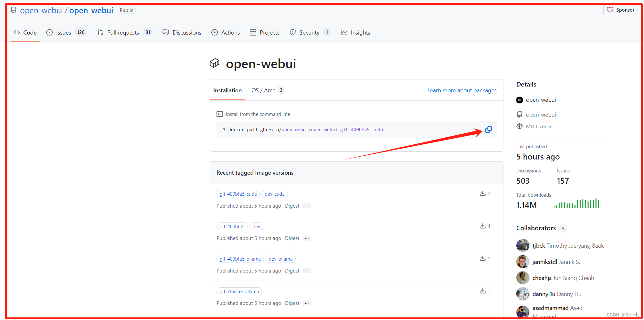644x320 pixels.
Task: Click the Projects table icon
Action: (x=253, y=32)
